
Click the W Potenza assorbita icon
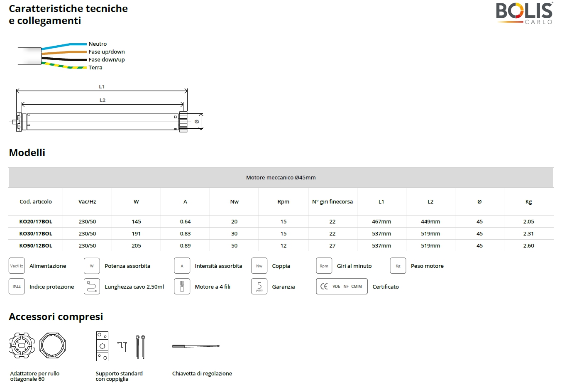tap(92, 266)
